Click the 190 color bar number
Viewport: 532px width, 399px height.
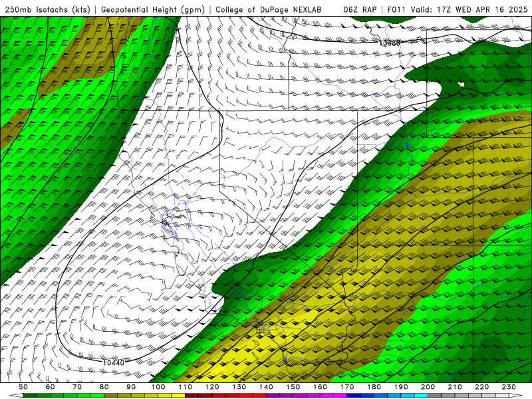tap(401, 387)
